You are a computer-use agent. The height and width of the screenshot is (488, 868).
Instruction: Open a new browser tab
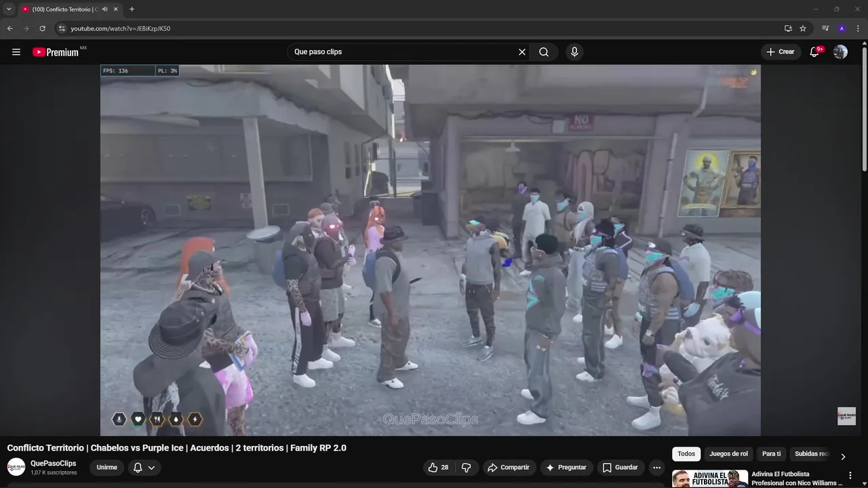point(132,9)
